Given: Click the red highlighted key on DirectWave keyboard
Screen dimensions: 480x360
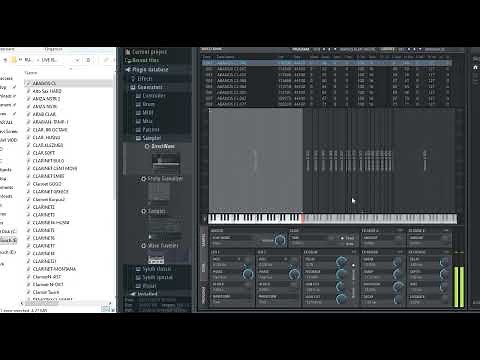Looking at the screenshot, I should tap(302, 218).
